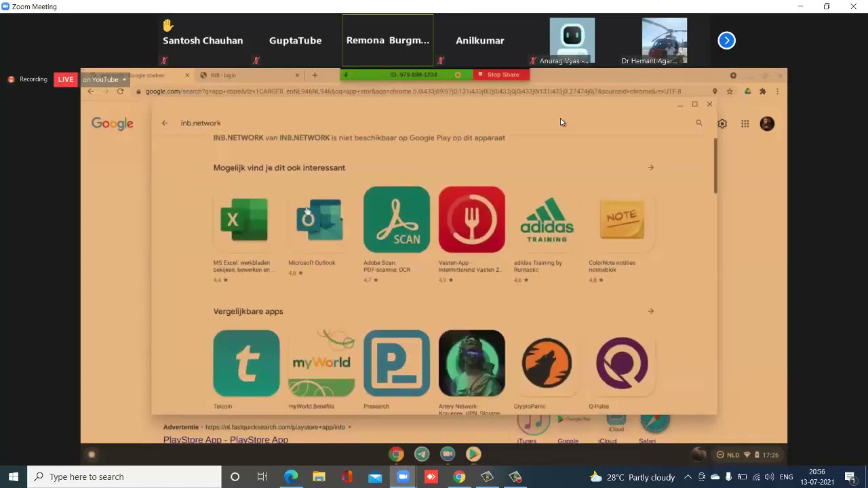Image resolution: width=868 pixels, height=488 pixels.
Task: Open the Artery Network app icon
Action: pyautogui.click(x=472, y=363)
